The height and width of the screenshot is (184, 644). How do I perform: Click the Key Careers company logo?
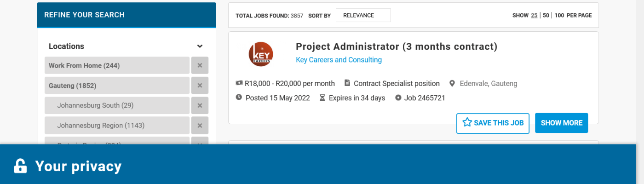[x=261, y=54]
